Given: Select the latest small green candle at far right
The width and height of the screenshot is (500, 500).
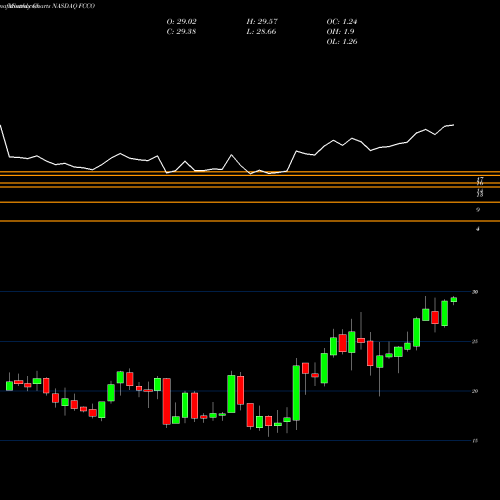Looking at the screenshot, I should 454,300.
